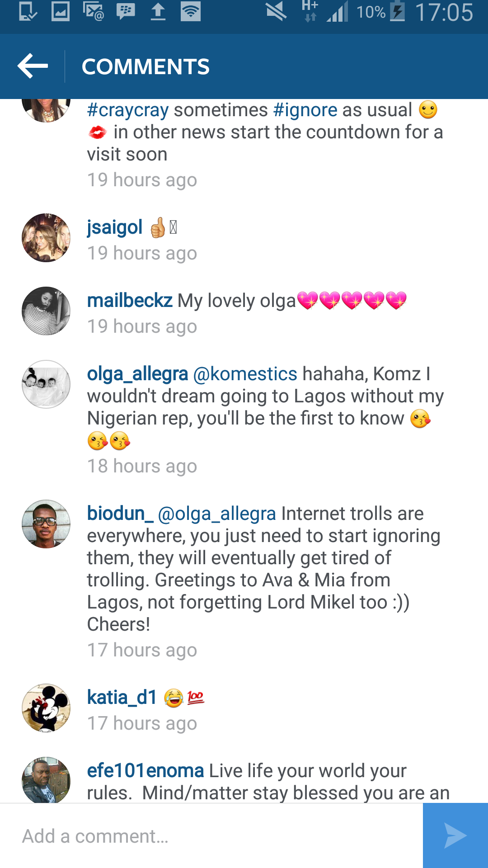
Task: Open the katia_d1 username link
Action: [122, 698]
